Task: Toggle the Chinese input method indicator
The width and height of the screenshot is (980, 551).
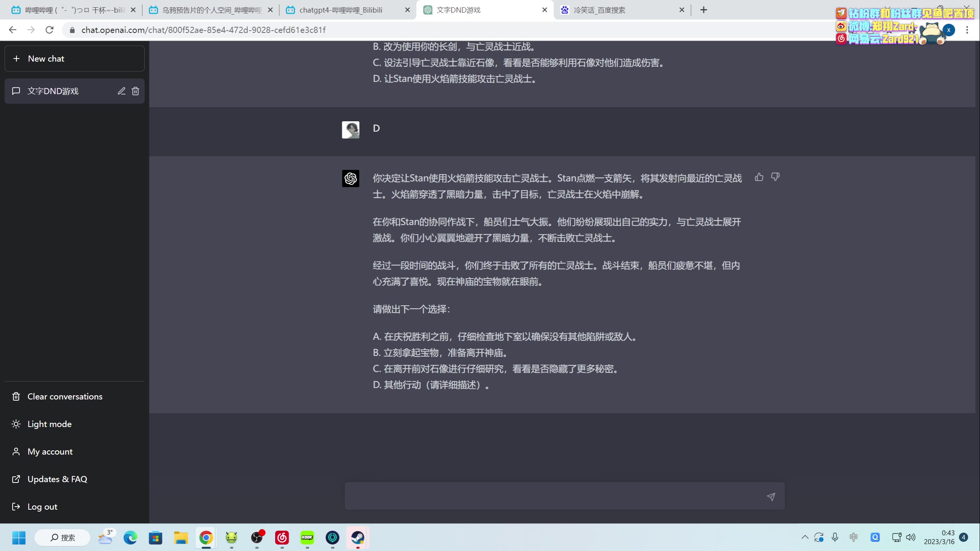Action: [853, 537]
